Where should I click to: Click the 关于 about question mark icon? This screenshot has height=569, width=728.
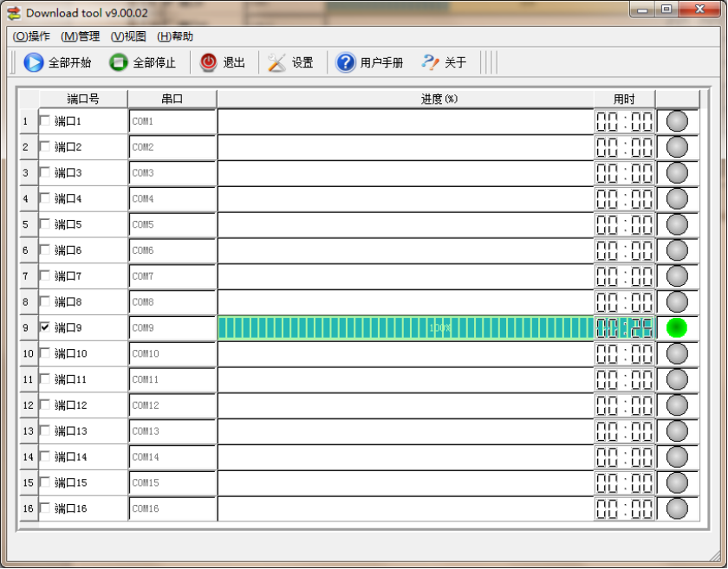pyautogui.click(x=430, y=62)
